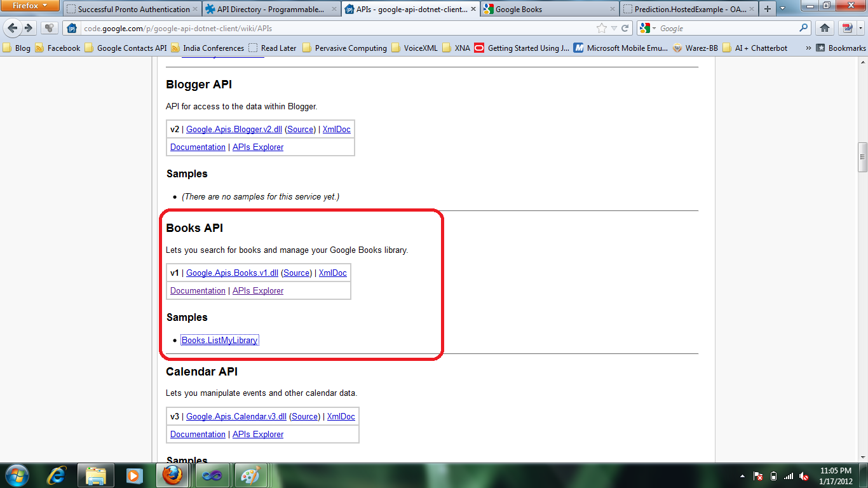Open Windows Media Player from the taskbar
The width and height of the screenshot is (868, 488).
pos(134,475)
